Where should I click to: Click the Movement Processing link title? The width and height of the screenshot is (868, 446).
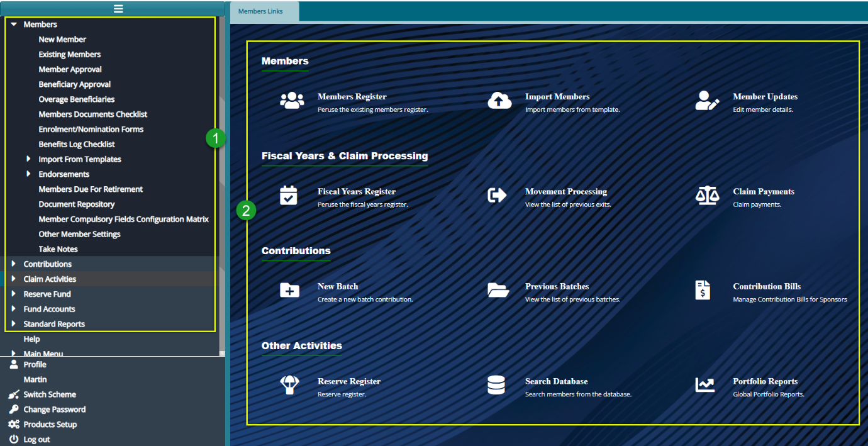point(566,192)
